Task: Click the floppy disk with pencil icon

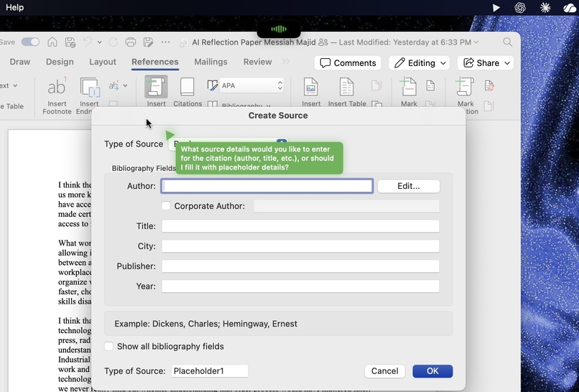Action: [x=148, y=42]
